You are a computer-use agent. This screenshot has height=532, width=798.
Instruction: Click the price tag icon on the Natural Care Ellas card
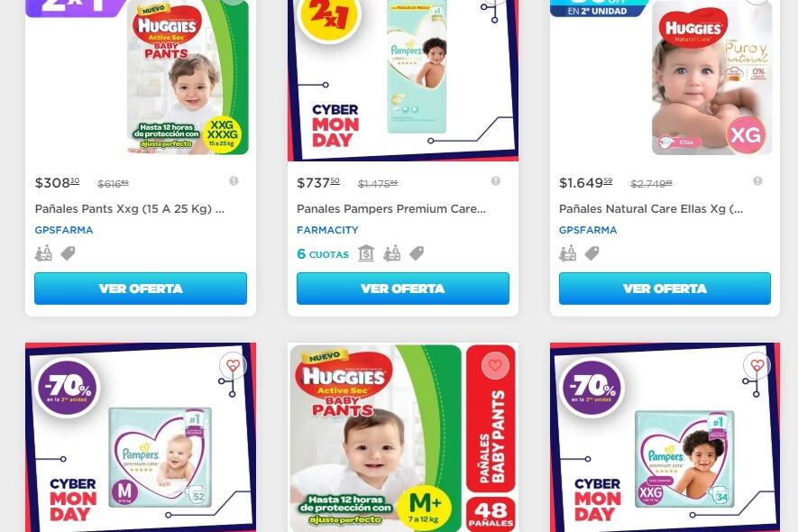point(592,253)
